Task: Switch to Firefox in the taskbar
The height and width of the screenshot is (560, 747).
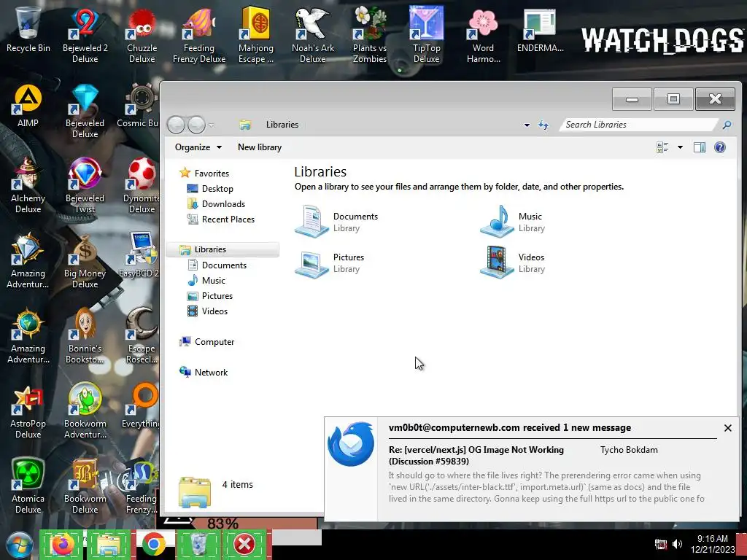Action: tap(62, 544)
